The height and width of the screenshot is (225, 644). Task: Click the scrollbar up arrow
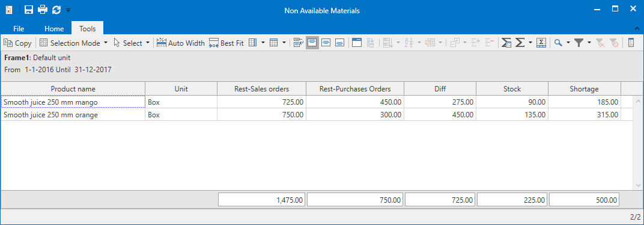pos(638,101)
